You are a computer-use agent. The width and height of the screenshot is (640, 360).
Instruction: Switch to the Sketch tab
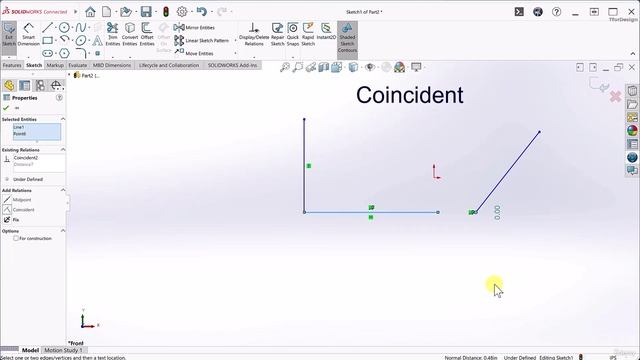[34, 65]
